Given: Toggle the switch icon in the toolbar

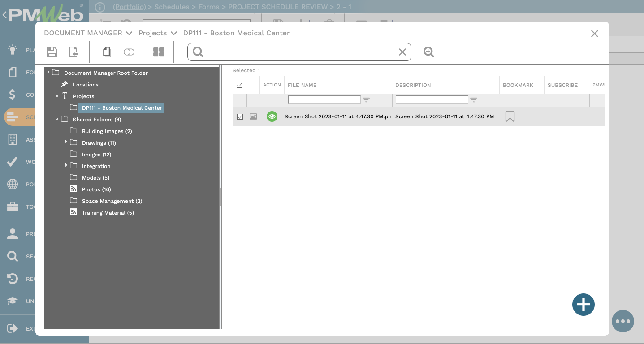Looking at the screenshot, I should click(x=129, y=52).
